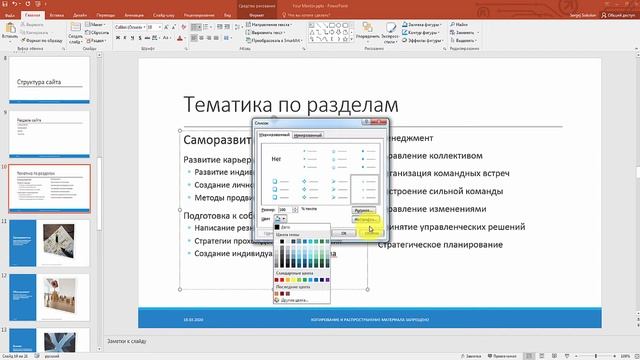640x360 pixels.
Task: Click Format Painter (Формат по образцу)
Action: click(x=42, y=40)
